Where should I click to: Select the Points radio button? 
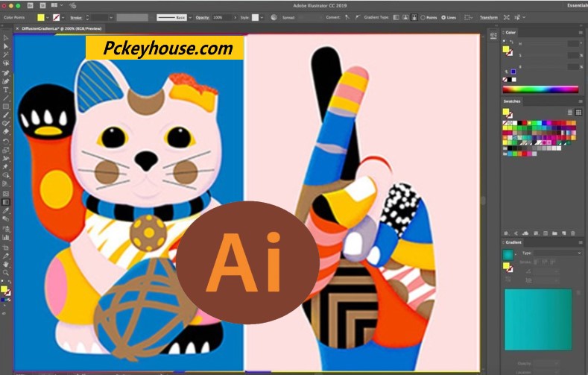[423, 18]
